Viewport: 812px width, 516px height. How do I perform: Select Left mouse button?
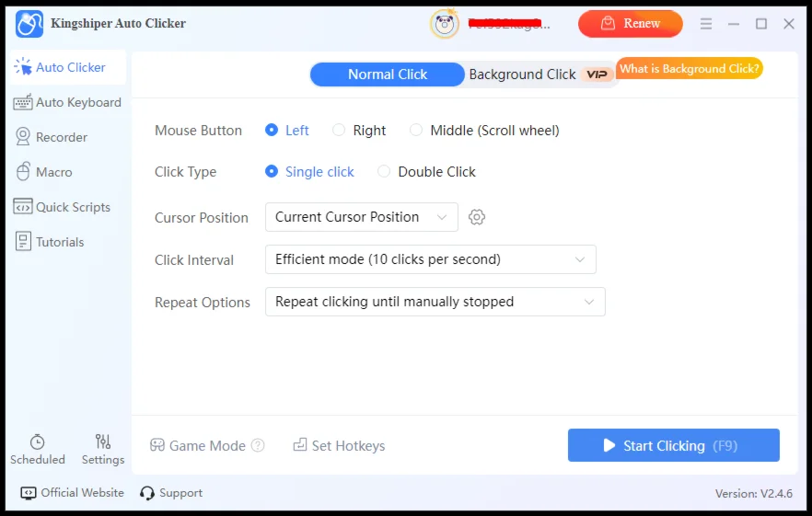(x=287, y=130)
